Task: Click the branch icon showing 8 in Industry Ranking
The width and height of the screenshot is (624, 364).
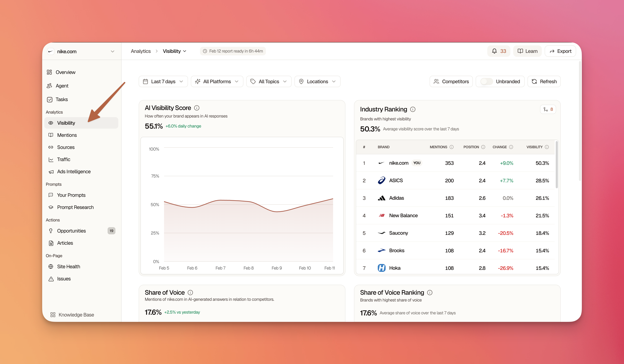Action: [548, 109]
